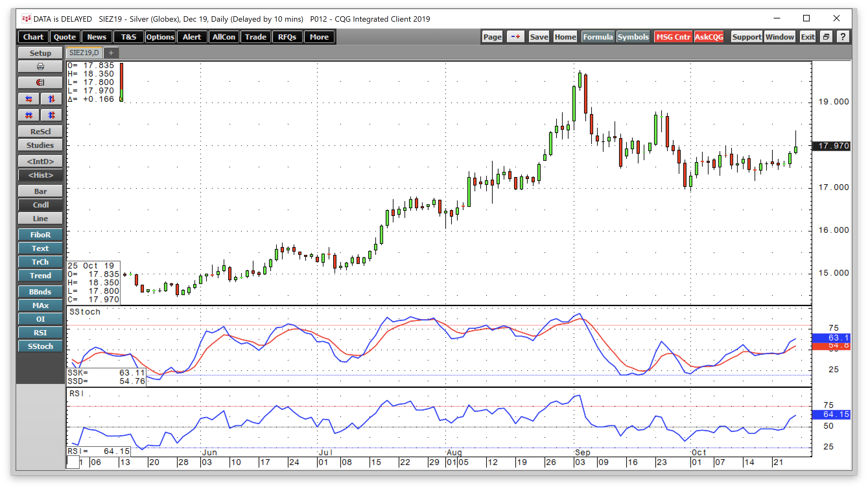Select the SIEZ19,D chart tab
Screen dimensions: 868x489
tap(84, 53)
